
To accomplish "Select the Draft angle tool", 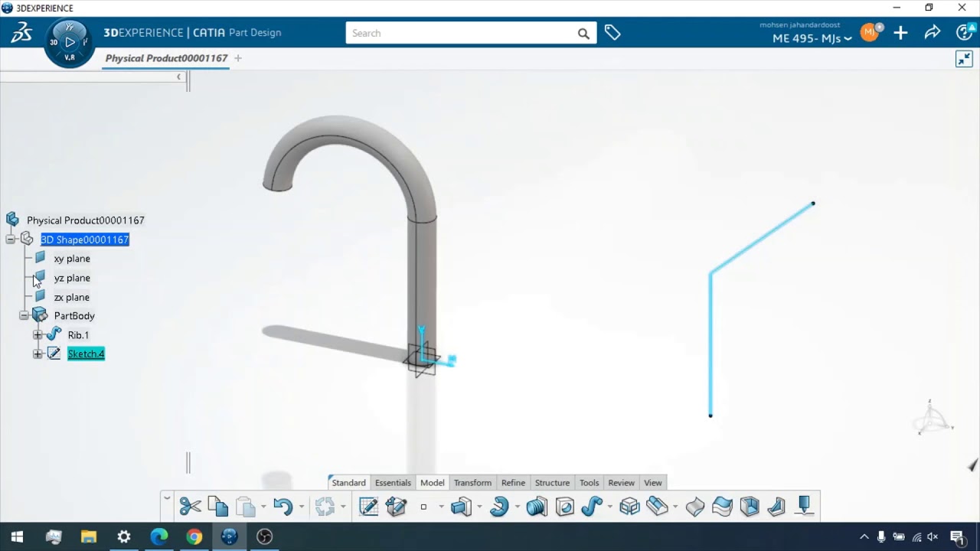I will [776, 506].
